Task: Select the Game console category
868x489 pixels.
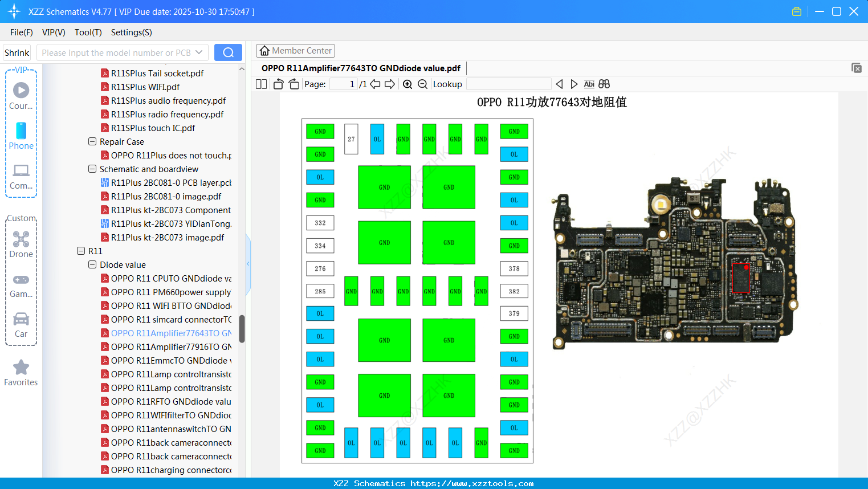Action: [21, 286]
